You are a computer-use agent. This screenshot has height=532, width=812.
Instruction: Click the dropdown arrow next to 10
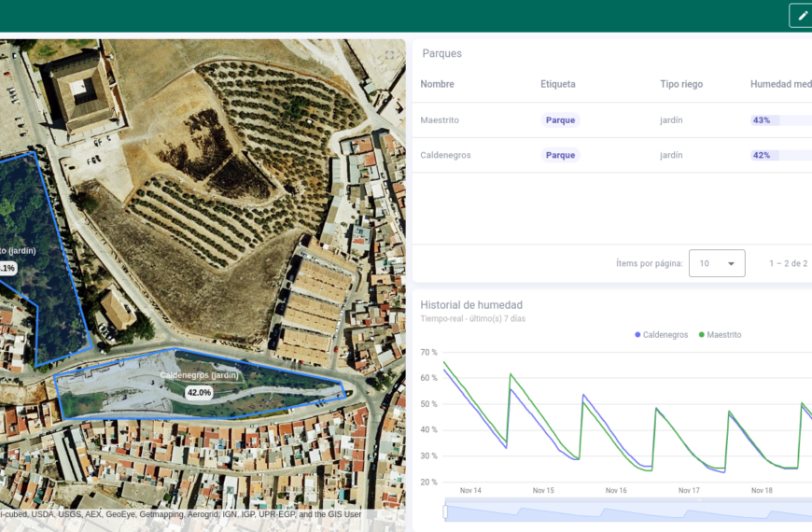point(731,264)
